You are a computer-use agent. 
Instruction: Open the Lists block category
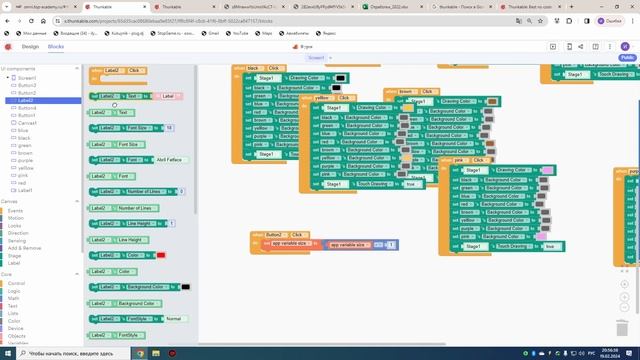[x=13, y=313]
